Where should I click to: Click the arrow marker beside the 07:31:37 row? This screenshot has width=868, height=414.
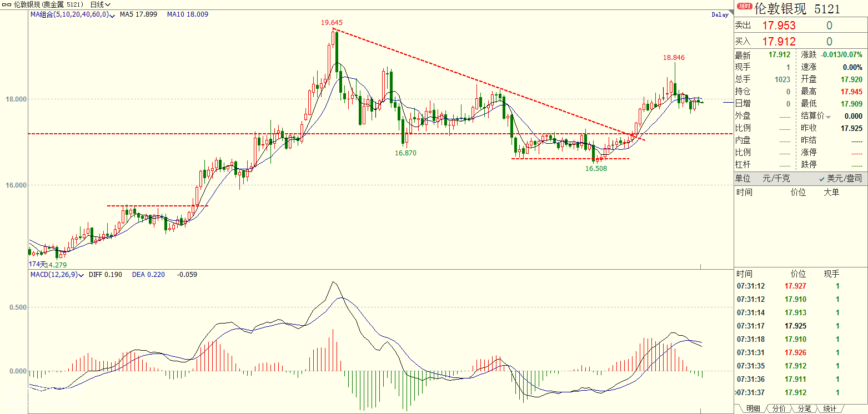click(x=736, y=392)
